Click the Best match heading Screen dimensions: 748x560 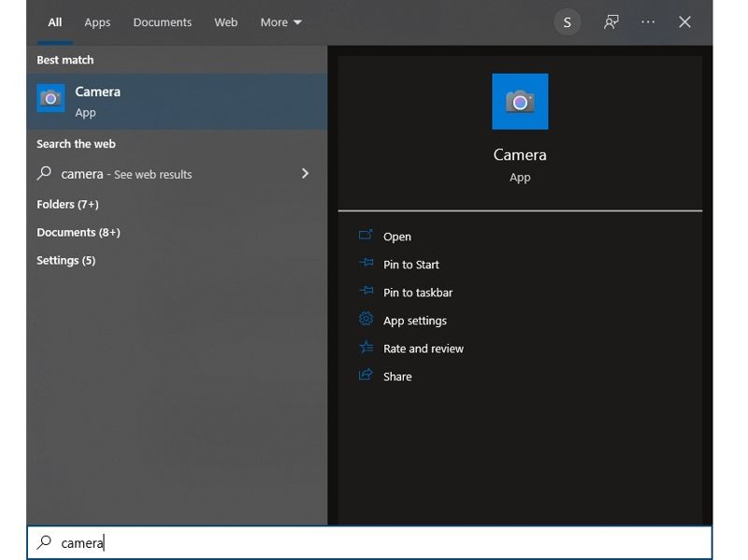click(65, 60)
